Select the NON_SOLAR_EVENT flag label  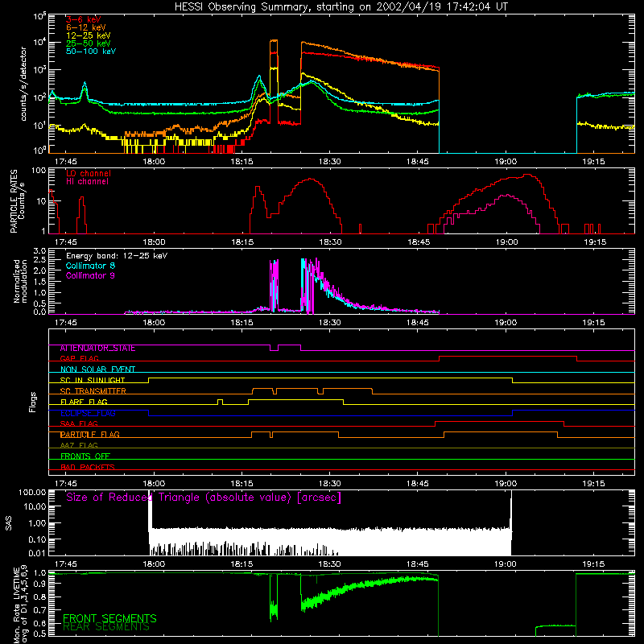click(97, 369)
